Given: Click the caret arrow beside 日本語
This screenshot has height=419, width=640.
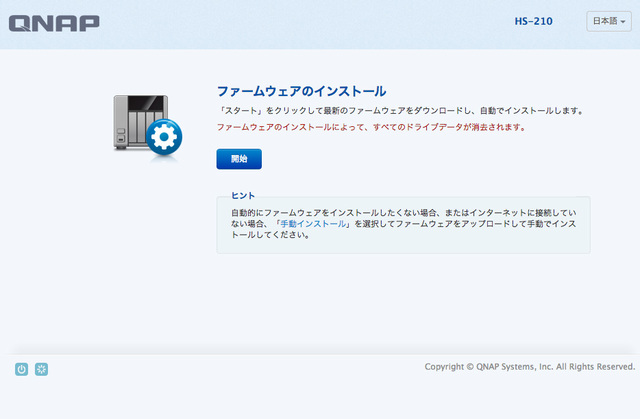Looking at the screenshot, I should (x=623, y=23).
